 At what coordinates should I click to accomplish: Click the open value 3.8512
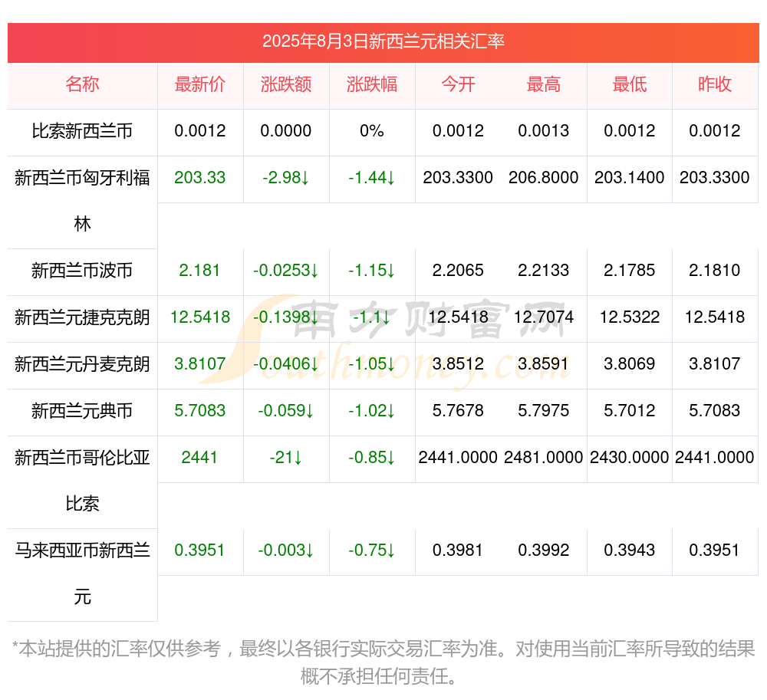point(458,363)
